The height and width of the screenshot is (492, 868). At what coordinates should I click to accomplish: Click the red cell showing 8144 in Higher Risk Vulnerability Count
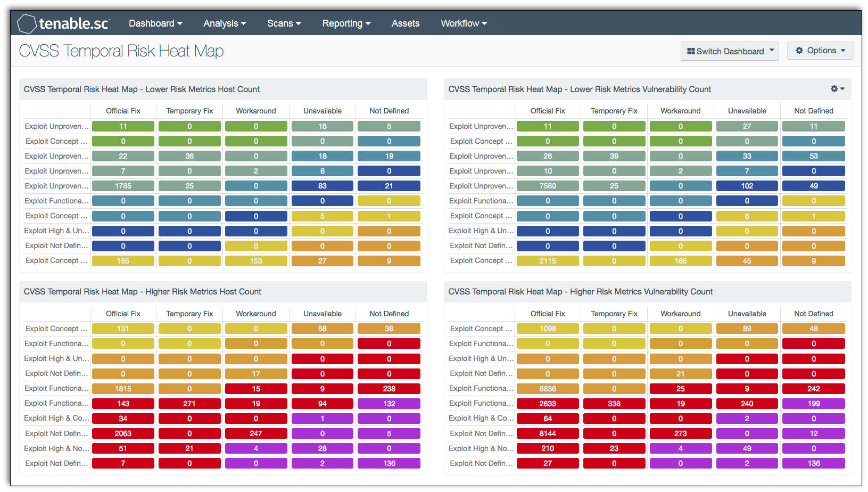pos(548,433)
